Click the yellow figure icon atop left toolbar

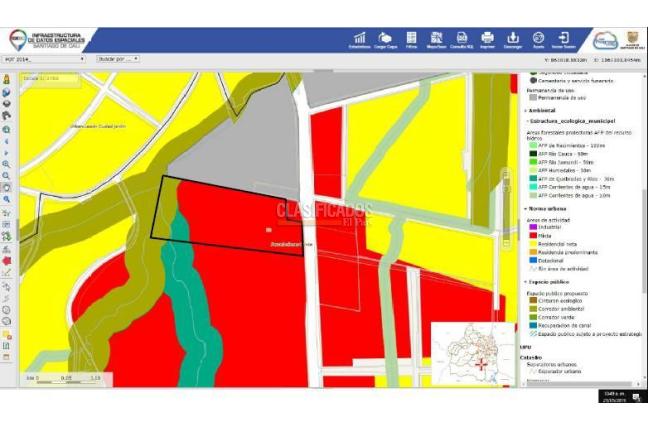click(x=7, y=79)
